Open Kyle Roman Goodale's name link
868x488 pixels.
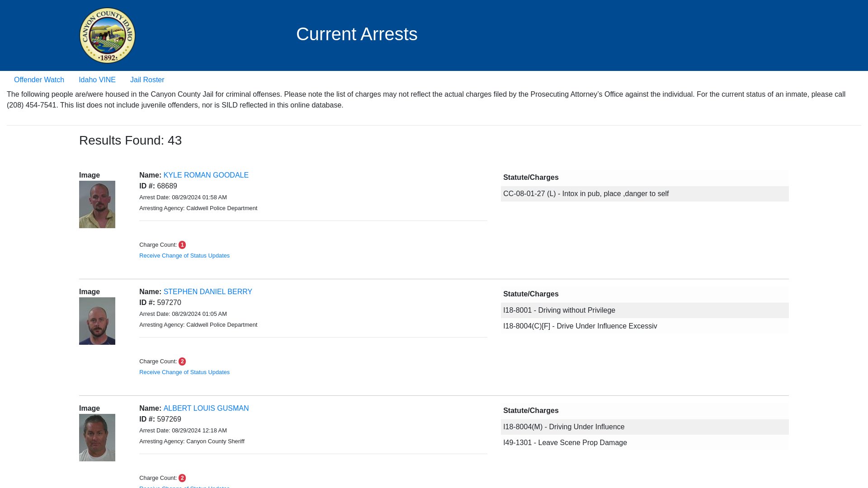(x=206, y=175)
